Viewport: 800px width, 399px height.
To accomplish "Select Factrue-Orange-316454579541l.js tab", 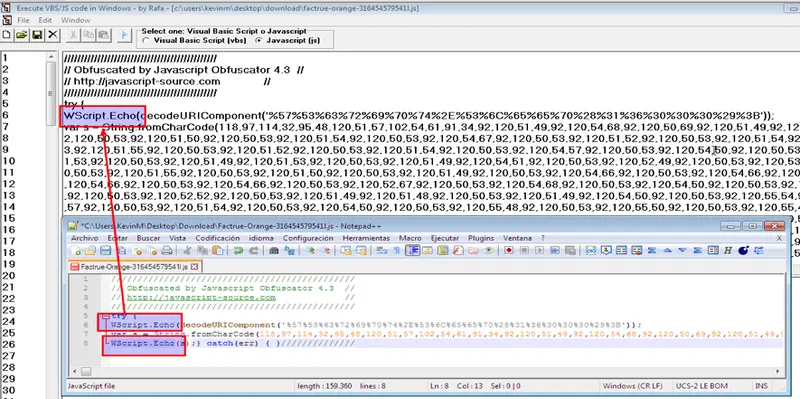I will (x=135, y=267).
